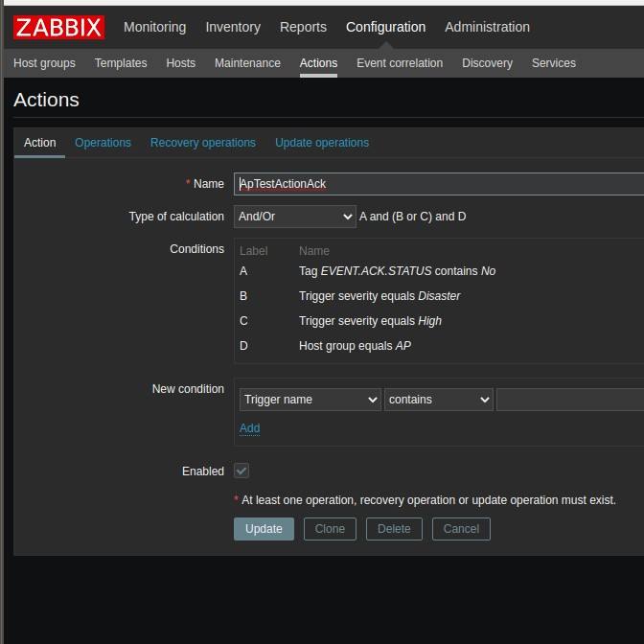The image size is (644, 644).
Task: Click the Label column header
Action: coord(253,251)
